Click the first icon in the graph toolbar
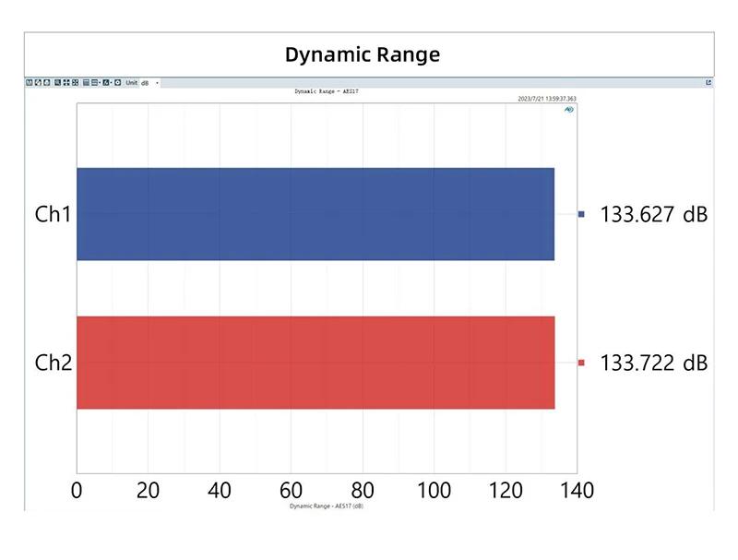 click(x=29, y=83)
